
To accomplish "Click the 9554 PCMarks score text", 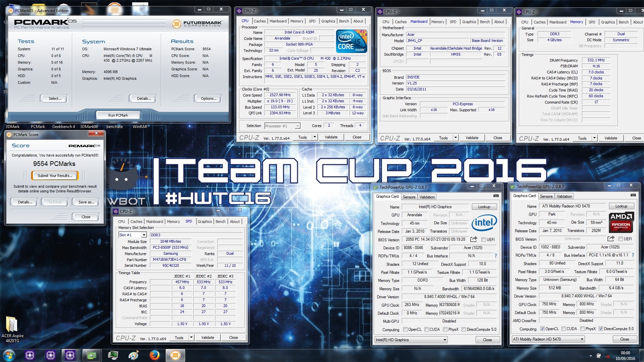I will 54,164.
